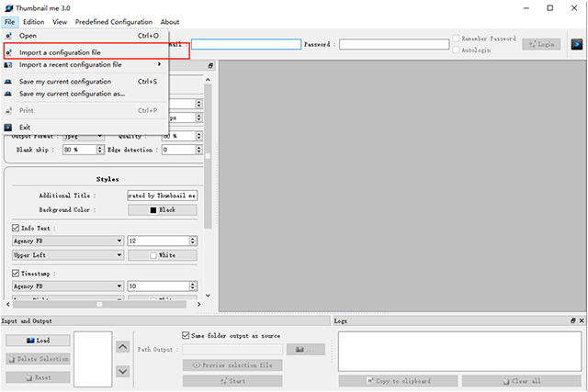Disable the Info Text checkbox
Screen dimensions: 588x392
(16, 228)
